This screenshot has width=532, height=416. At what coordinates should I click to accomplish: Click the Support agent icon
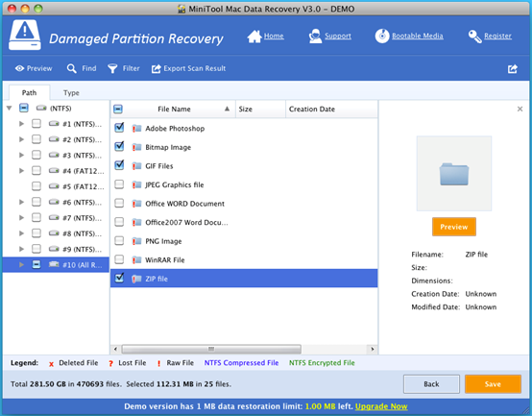pyautogui.click(x=315, y=36)
